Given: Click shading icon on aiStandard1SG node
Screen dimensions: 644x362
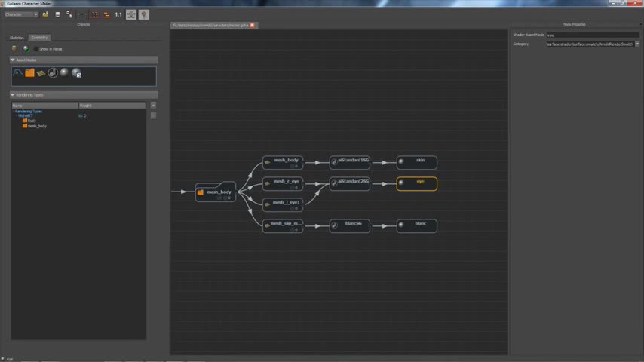Looking at the screenshot, I should [334, 162].
